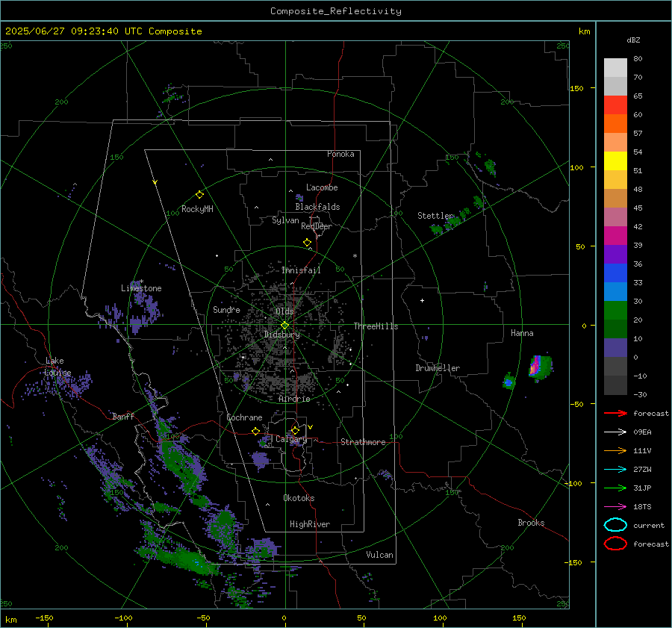The height and width of the screenshot is (628, 672).
Task: Click the Olds city label
Action: (x=284, y=311)
